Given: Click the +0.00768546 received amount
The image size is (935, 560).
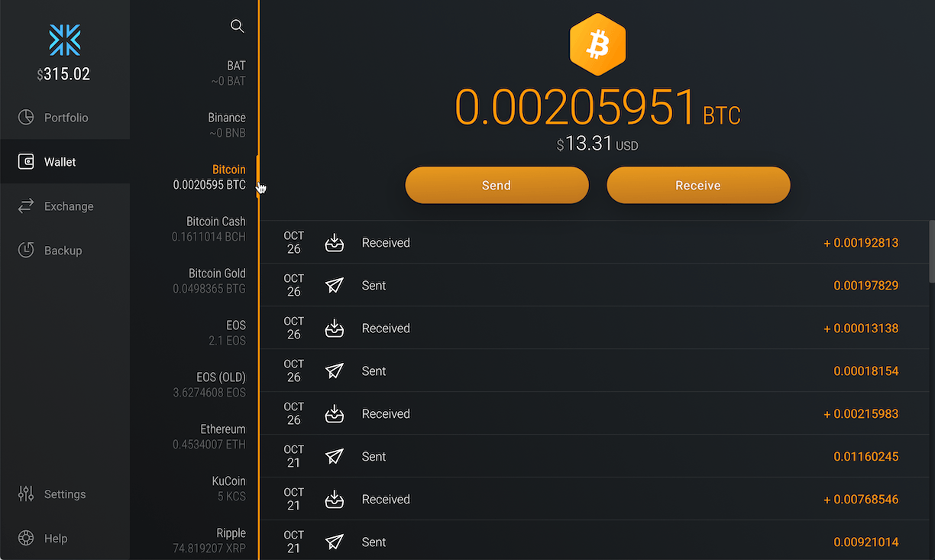Looking at the screenshot, I should click(x=861, y=500).
